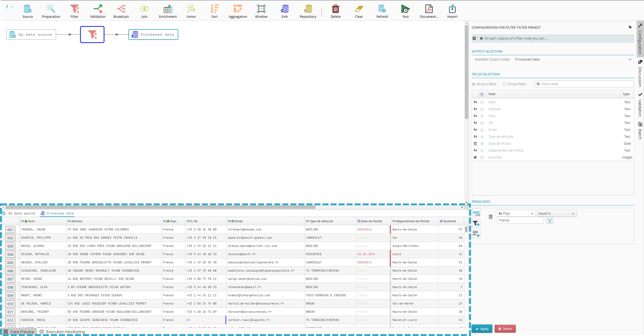
Task: Open the Batch side tab
Action: click(640, 131)
